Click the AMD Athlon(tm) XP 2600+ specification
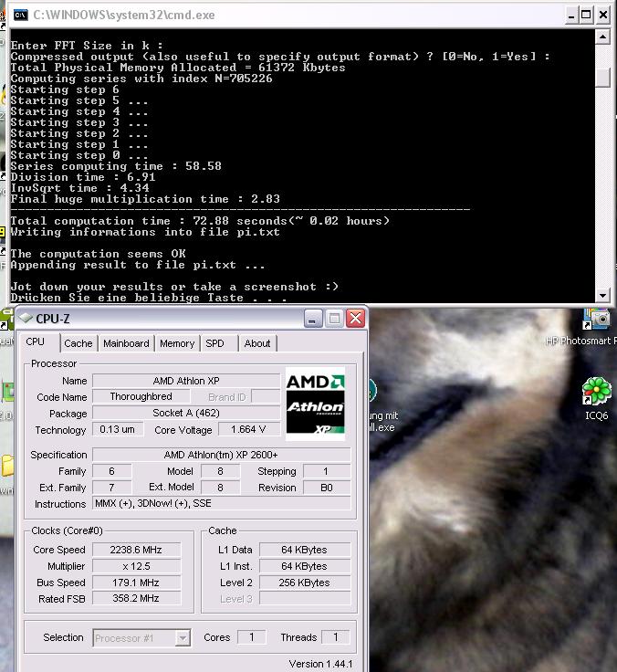 click(x=221, y=455)
